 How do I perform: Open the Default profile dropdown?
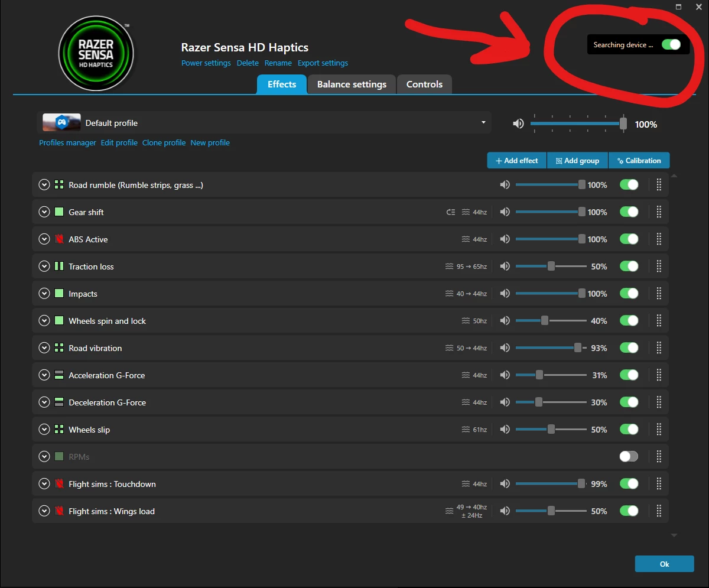pyautogui.click(x=264, y=123)
